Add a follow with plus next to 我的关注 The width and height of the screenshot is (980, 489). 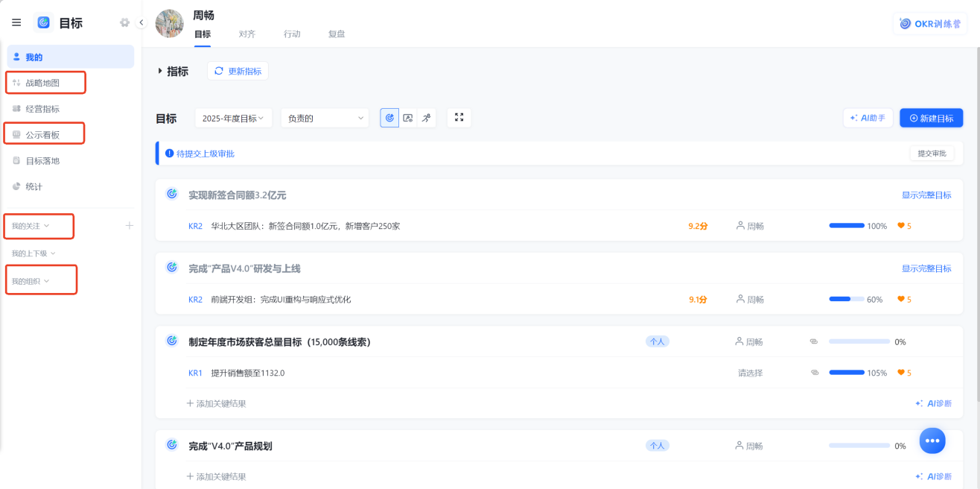(129, 225)
